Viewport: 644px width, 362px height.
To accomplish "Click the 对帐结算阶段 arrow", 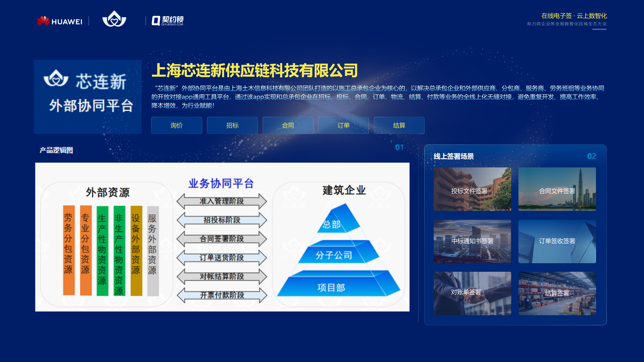I will (x=222, y=277).
